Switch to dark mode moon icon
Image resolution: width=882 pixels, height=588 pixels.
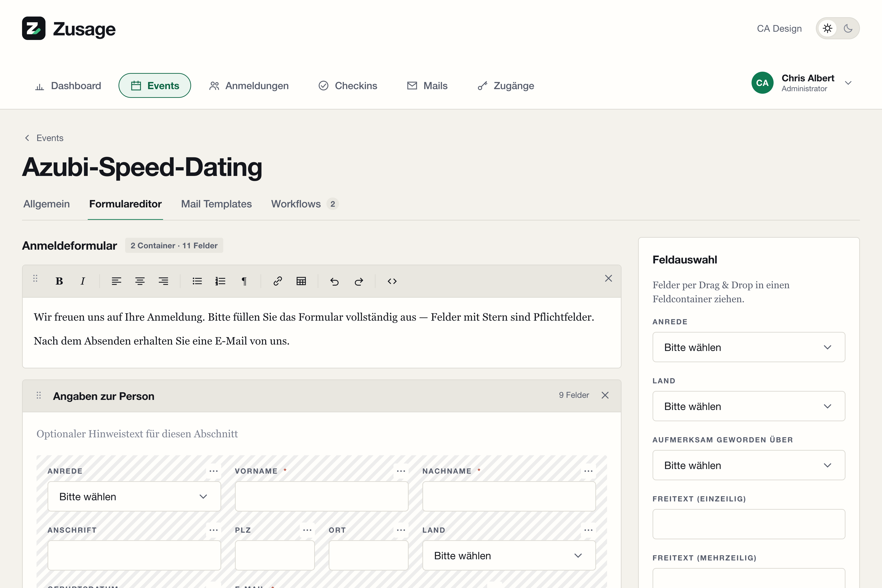coord(848,28)
